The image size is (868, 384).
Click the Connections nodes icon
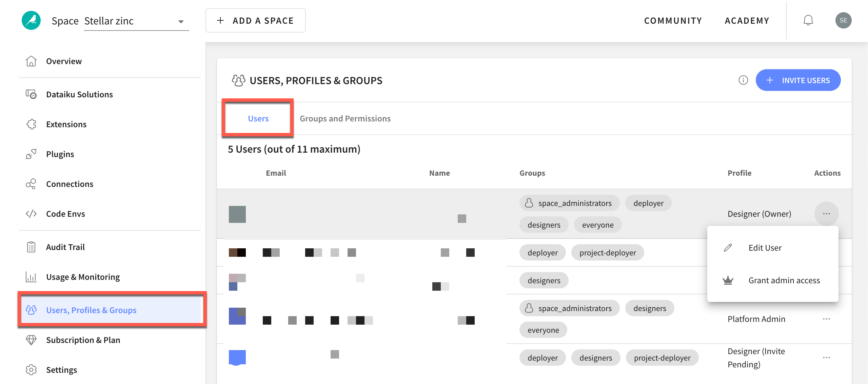(31, 184)
